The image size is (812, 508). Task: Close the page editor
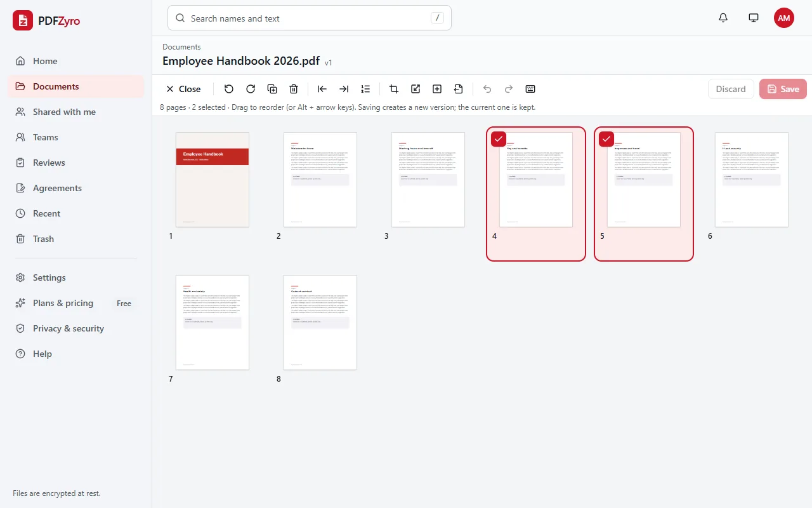[183, 89]
